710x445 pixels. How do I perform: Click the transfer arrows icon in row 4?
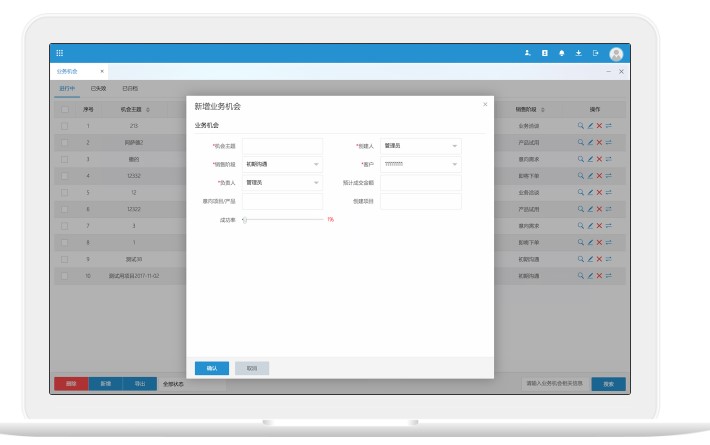(x=608, y=176)
